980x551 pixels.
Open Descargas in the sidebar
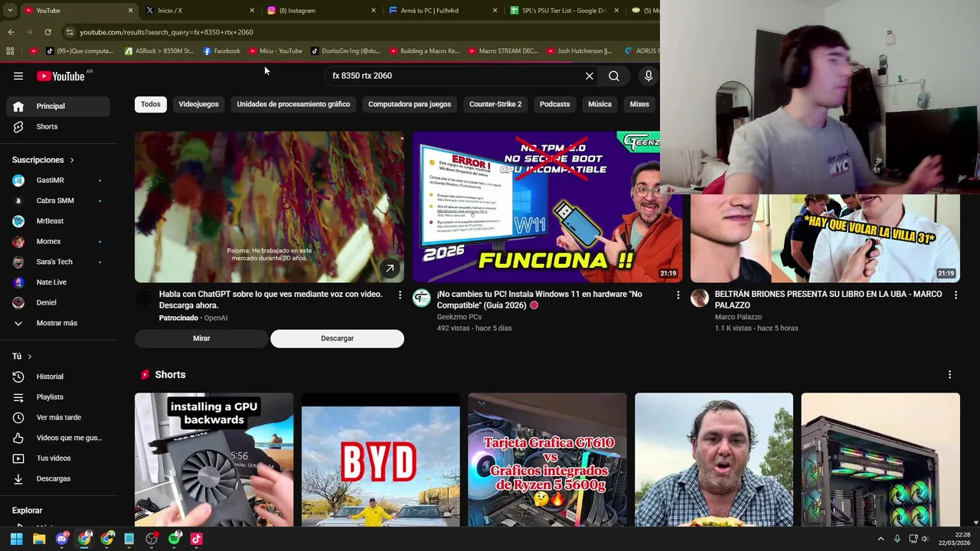coord(58,478)
